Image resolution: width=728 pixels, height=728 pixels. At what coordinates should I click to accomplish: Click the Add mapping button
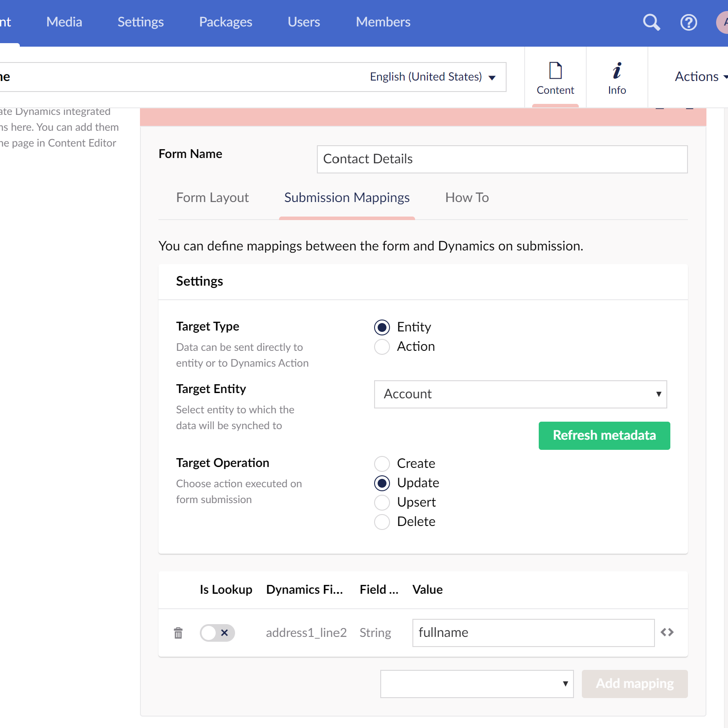[635, 684]
